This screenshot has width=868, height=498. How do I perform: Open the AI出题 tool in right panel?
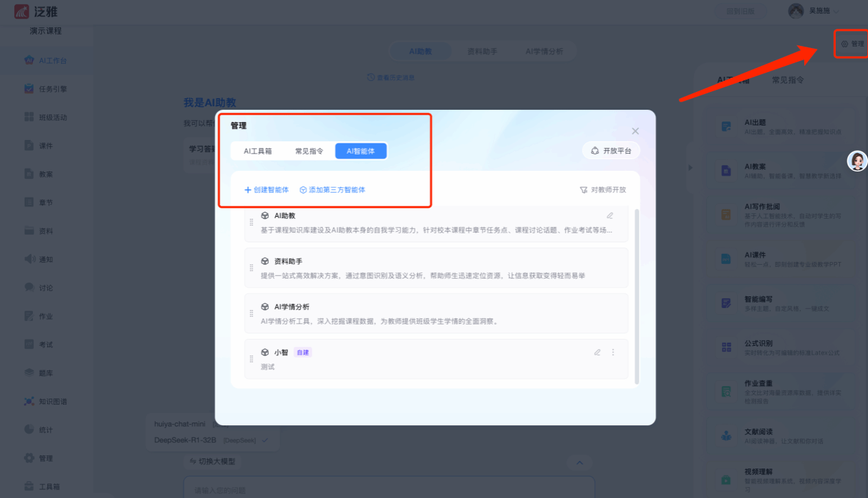tap(782, 127)
